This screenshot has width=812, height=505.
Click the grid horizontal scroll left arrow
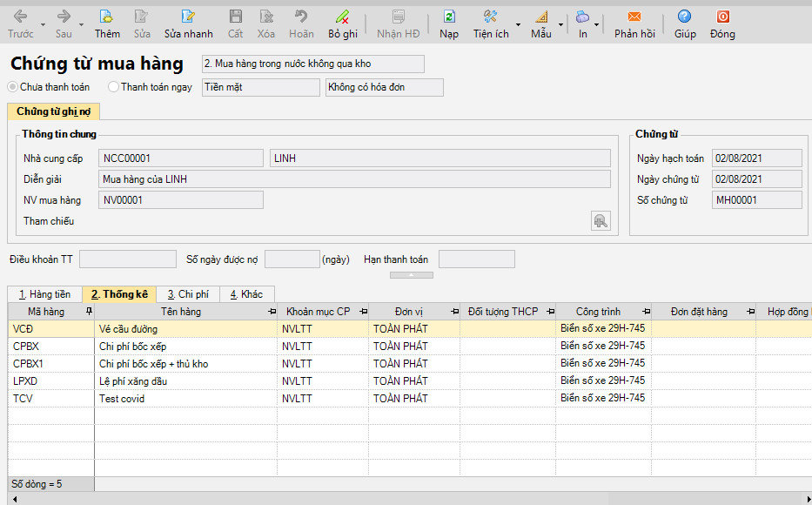click(x=15, y=499)
